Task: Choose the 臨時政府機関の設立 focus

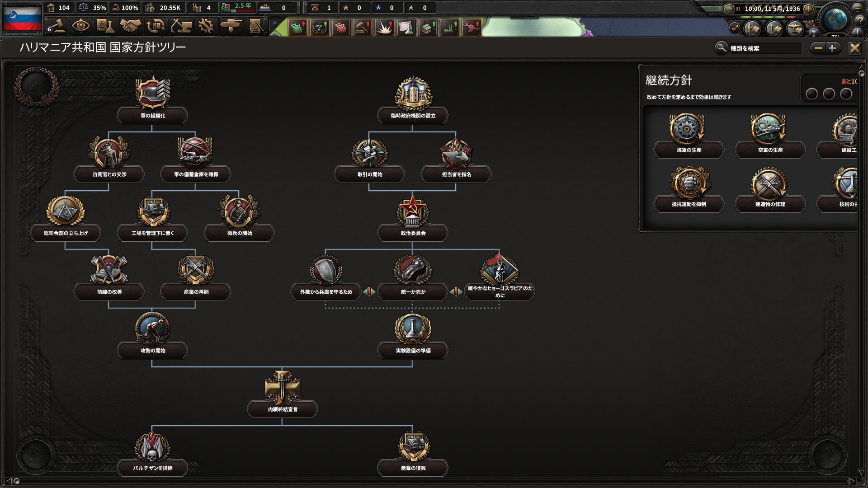Action: [413, 100]
